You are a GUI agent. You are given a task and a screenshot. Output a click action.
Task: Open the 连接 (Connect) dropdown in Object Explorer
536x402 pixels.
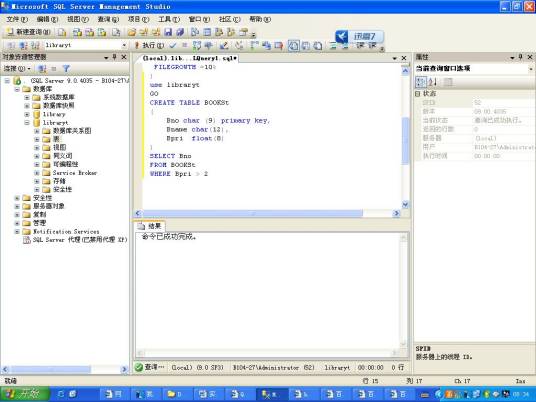tap(17, 69)
